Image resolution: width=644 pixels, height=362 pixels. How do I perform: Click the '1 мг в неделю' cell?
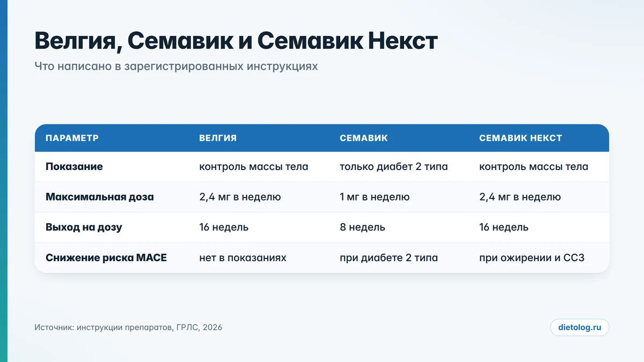375,197
